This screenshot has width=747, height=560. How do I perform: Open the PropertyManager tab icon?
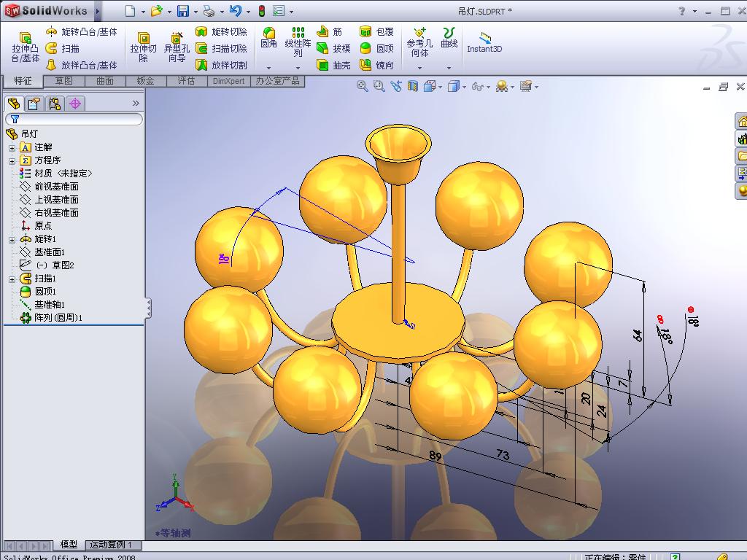point(34,104)
